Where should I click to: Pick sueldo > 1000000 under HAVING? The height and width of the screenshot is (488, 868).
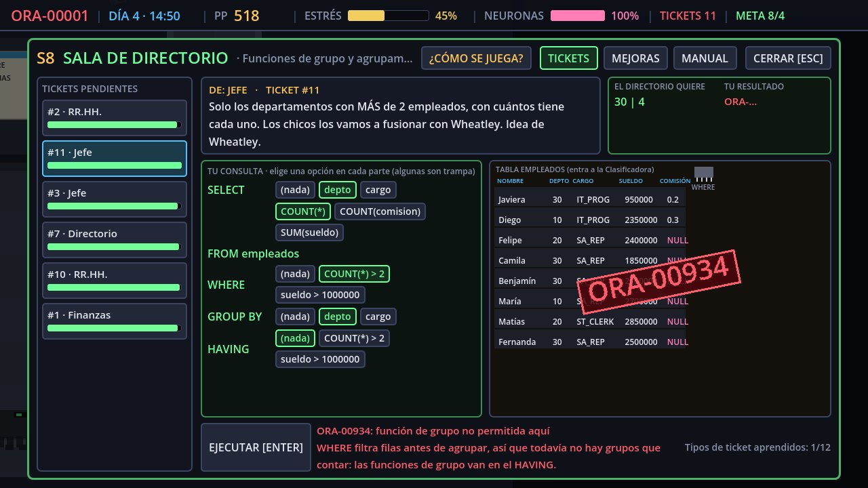pos(320,359)
